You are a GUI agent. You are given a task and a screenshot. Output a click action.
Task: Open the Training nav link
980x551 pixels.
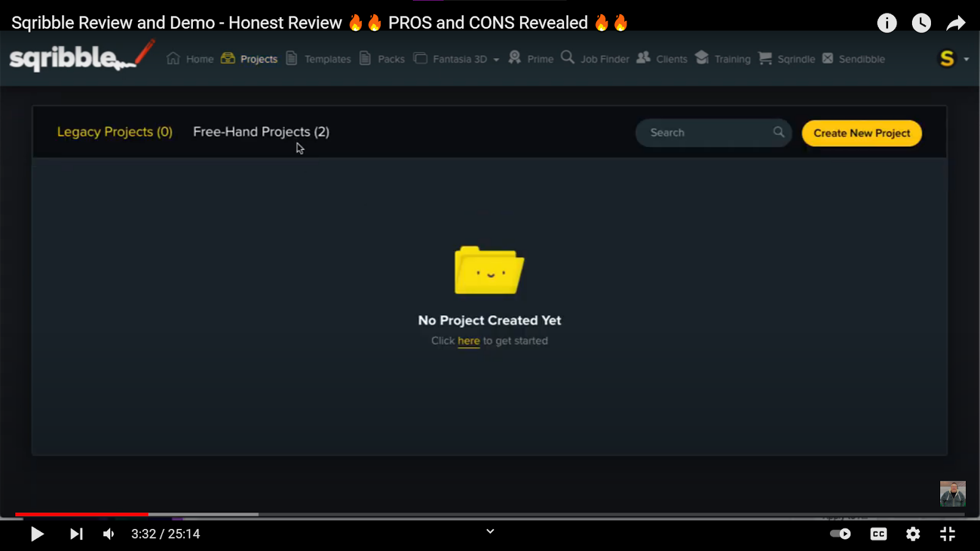[733, 59]
